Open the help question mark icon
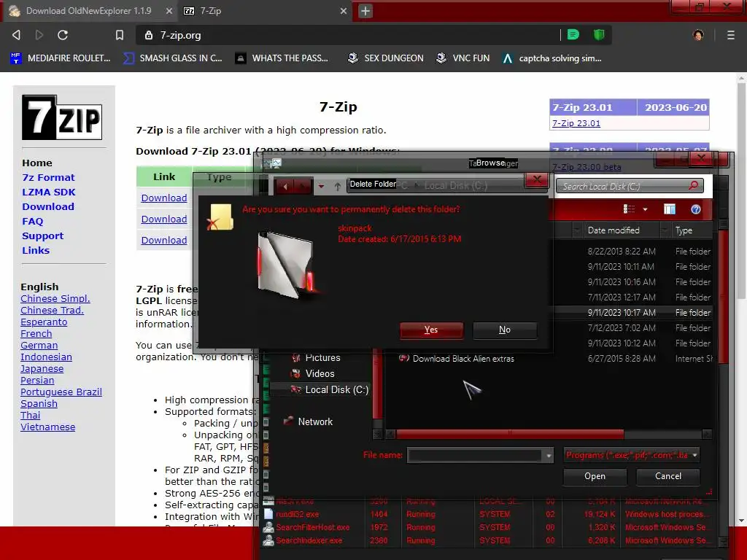747x560 pixels. point(695,209)
